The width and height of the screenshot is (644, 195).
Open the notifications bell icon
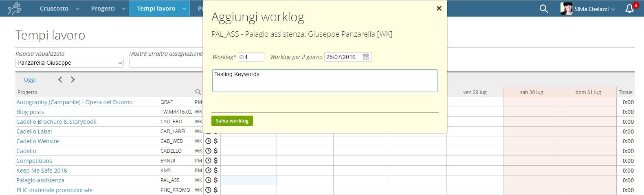point(629,9)
